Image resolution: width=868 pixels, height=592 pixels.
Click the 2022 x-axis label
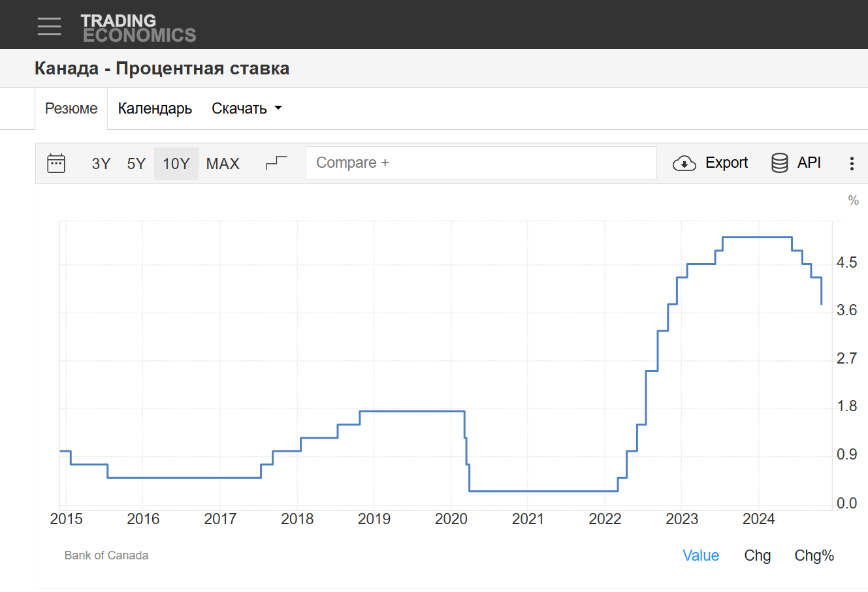pyautogui.click(x=605, y=519)
